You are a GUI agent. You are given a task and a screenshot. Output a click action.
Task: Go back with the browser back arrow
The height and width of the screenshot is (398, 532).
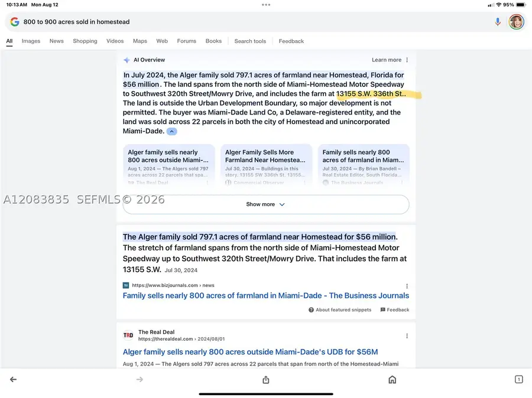pos(13,379)
